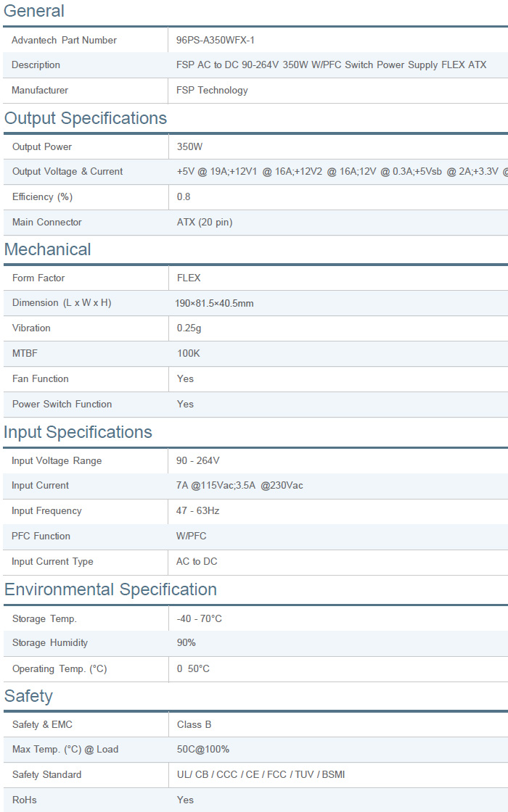Click the Input Specifications heading
The width and height of the screenshot is (508, 812).
point(78,432)
